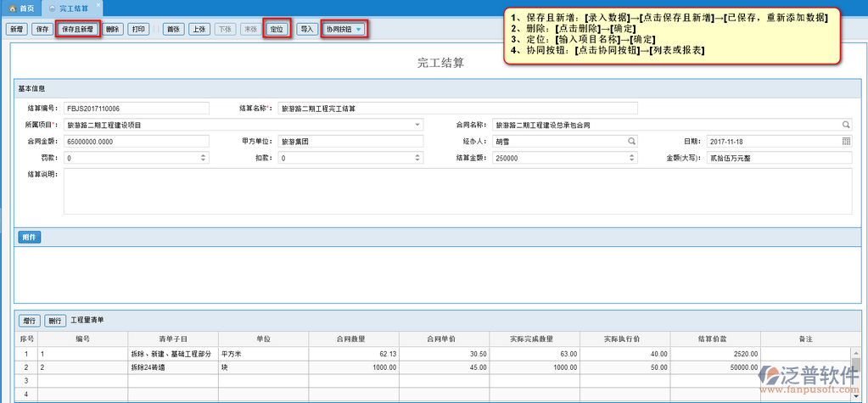Viewport: 868px width, 403px height.
Task: Click into the 结算说明 text area
Action: pyautogui.click(x=456, y=191)
